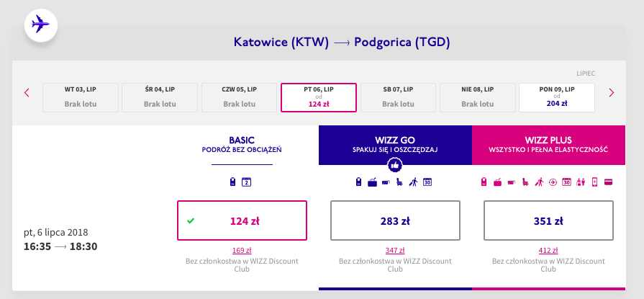Click the thumbs-up recommended badge on WIZZ GO
Image resolution: width=644 pixels, height=299 pixels.
pos(395,165)
